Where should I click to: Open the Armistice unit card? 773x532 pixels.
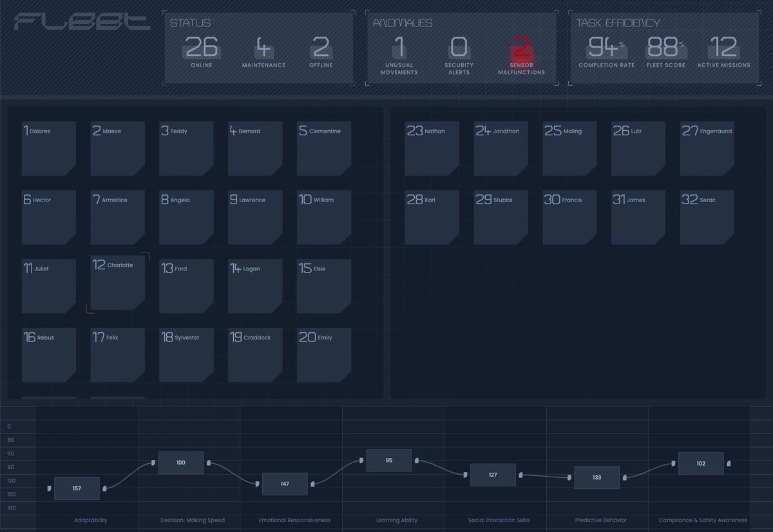[117, 217]
